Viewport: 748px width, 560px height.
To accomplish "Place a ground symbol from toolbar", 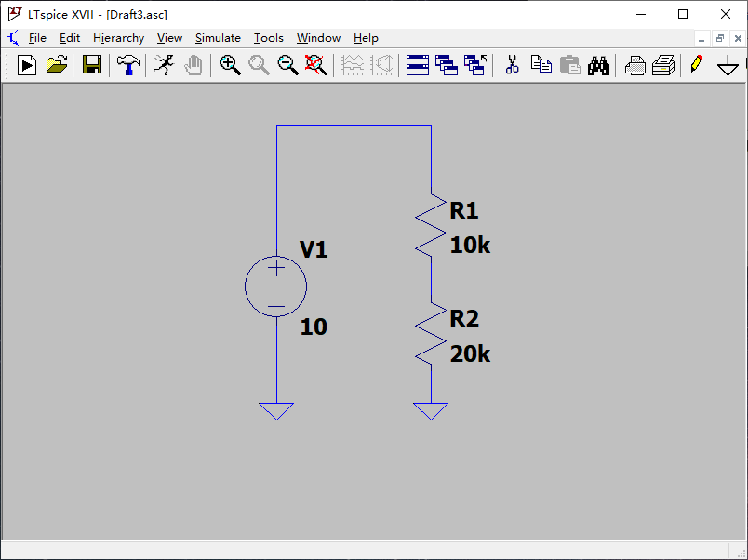I will 728,66.
